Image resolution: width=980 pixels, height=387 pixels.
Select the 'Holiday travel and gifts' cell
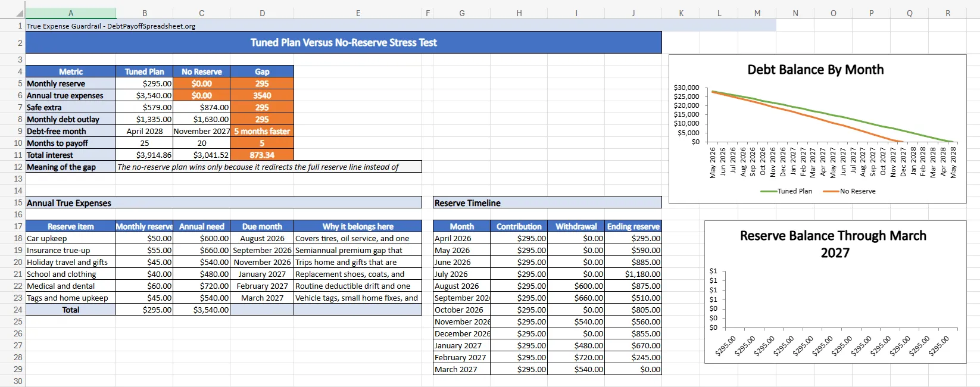pyautogui.click(x=71, y=262)
